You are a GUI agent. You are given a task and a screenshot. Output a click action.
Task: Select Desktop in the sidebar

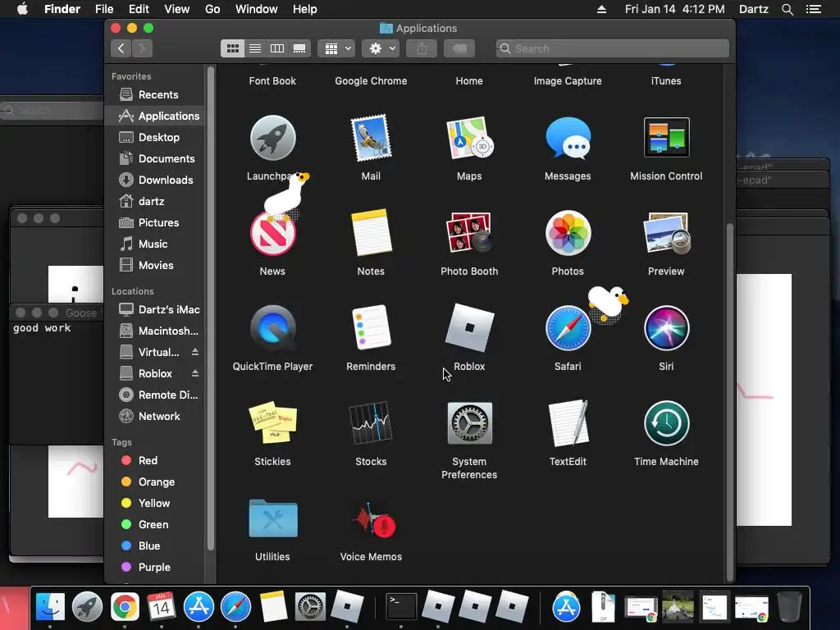(x=155, y=137)
